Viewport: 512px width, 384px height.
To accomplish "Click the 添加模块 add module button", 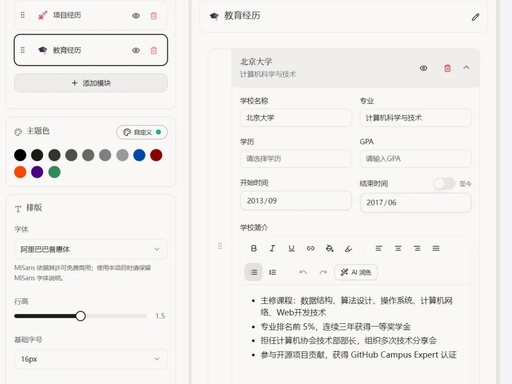I will coord(90,83).
